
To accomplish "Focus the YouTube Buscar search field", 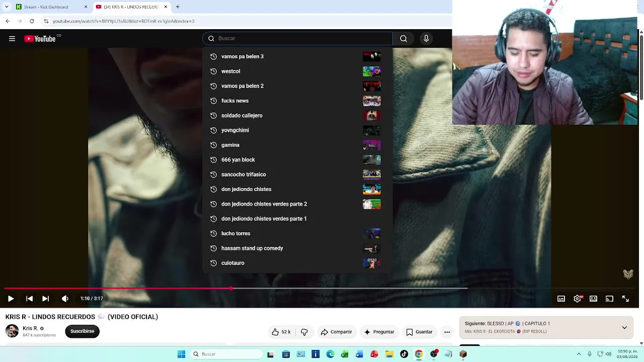I will pyautogui.click(x=297, y=39).
